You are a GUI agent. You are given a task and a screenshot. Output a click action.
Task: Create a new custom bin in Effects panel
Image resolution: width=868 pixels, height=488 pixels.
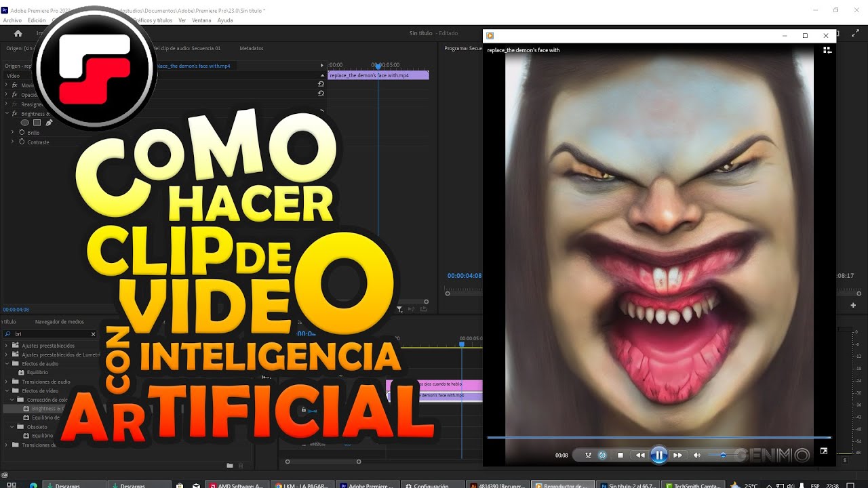(230, 466)
